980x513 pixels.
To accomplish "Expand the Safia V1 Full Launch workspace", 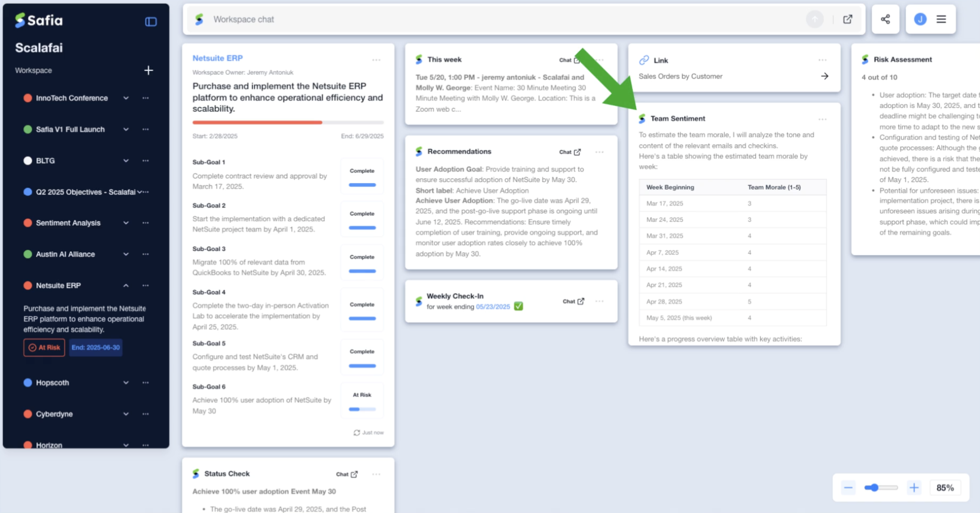I will [126, 129].
